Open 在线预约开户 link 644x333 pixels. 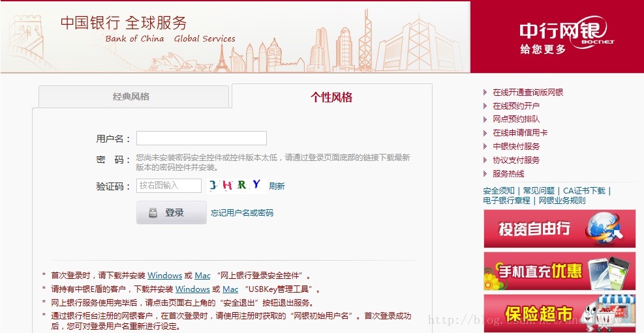tap(516, 106)
